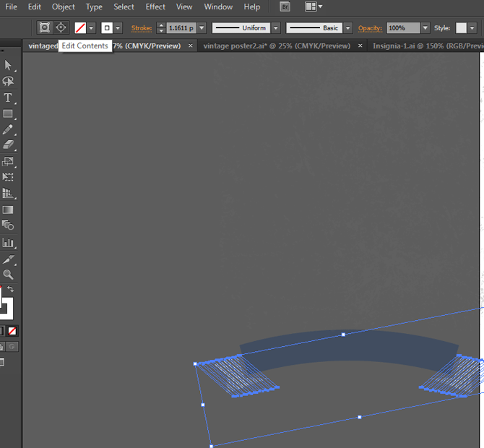Open Adobe Bridge with the Br button
This screenshot has width=484, height=448.
point(285,7)
